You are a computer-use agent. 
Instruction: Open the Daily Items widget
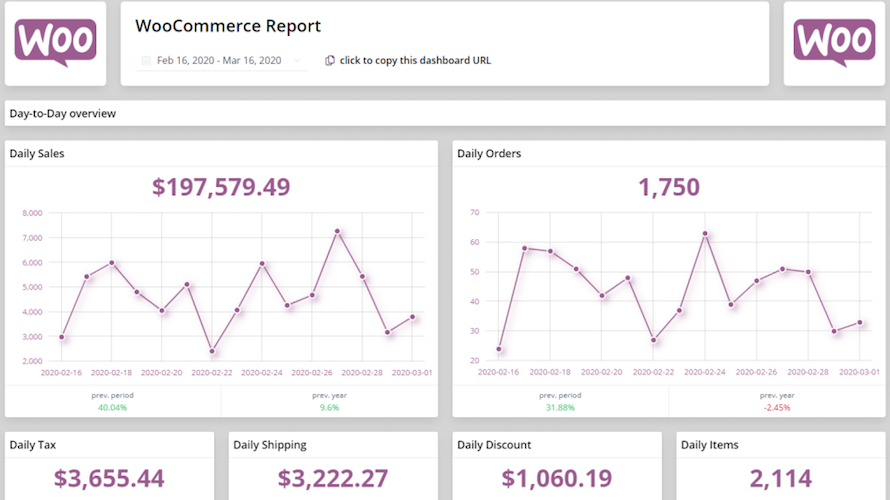[781, 466]
